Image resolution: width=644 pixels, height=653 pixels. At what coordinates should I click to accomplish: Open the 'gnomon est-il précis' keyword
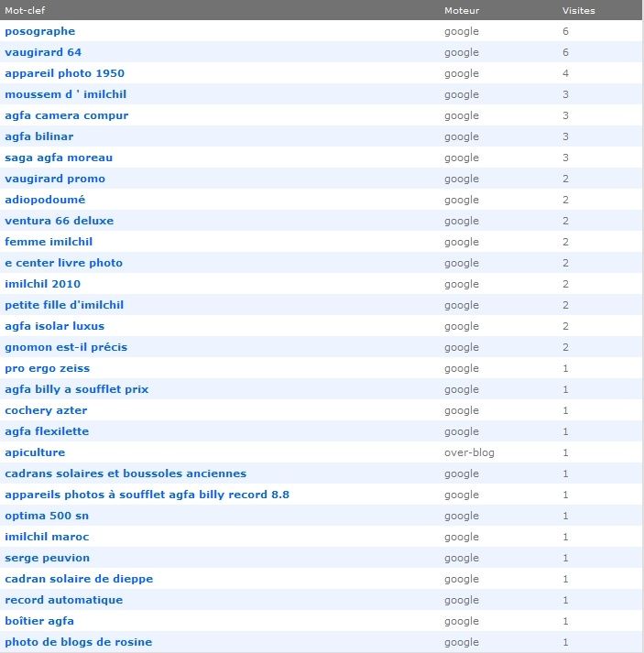tap(66, 347)
